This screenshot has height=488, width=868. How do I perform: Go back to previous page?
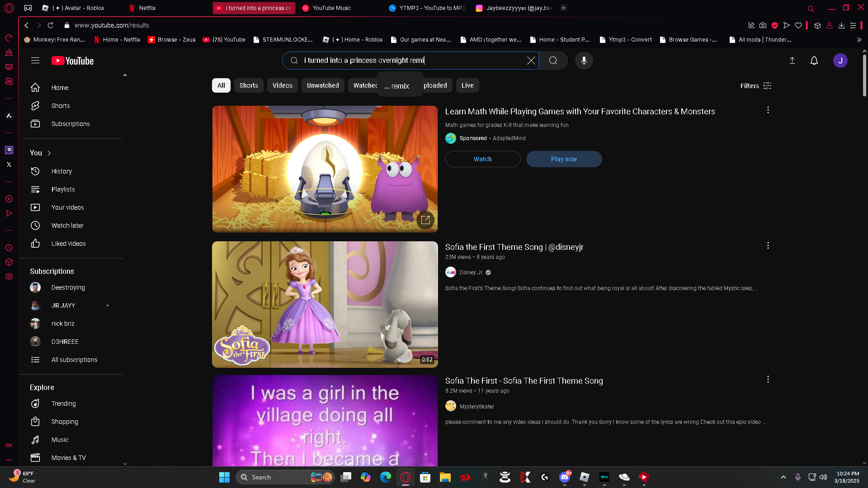(x=27, y=25)
